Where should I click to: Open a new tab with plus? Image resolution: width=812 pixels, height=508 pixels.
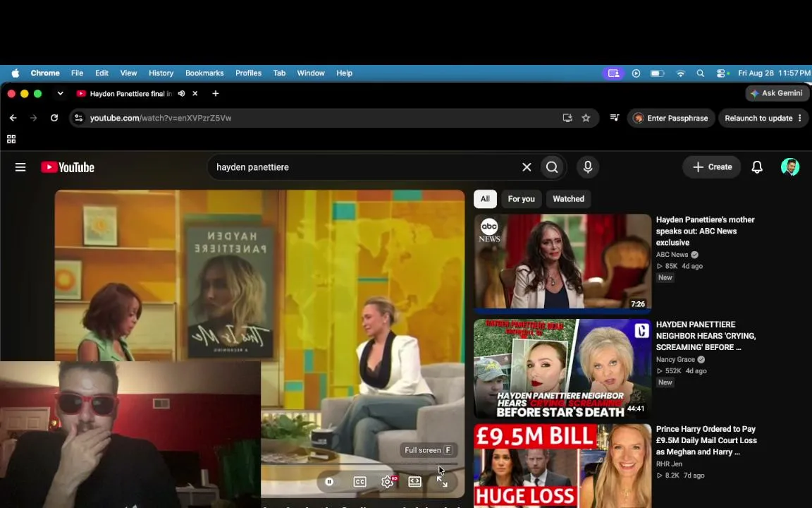[x=216, y=94]
